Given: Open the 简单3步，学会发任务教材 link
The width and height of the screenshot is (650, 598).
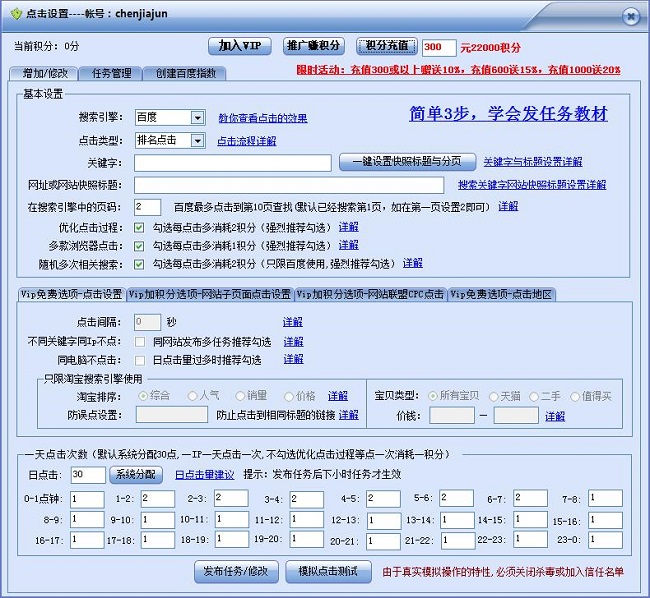Looking at the screenshot, I should [x=509, y=114].
